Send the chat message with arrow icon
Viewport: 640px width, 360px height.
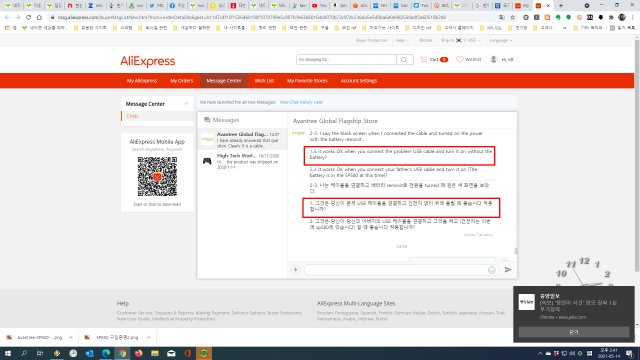(508, 269)
